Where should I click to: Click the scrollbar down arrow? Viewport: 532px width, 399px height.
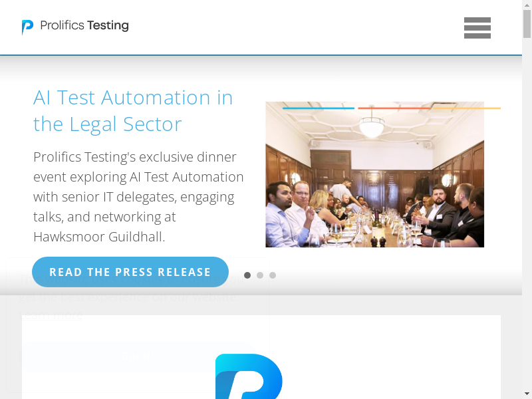click(x=527, y=394)
